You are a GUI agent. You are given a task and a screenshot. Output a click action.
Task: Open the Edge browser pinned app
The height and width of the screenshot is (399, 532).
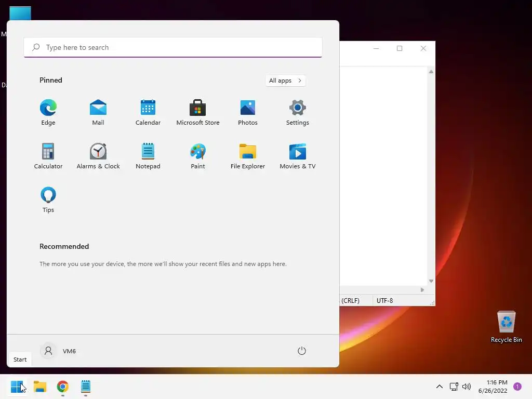48,113
